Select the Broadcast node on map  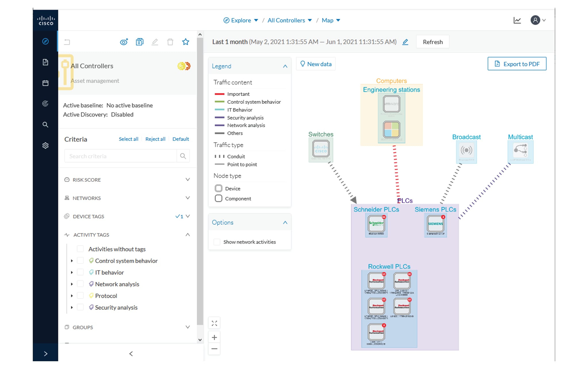pos(466,150)
